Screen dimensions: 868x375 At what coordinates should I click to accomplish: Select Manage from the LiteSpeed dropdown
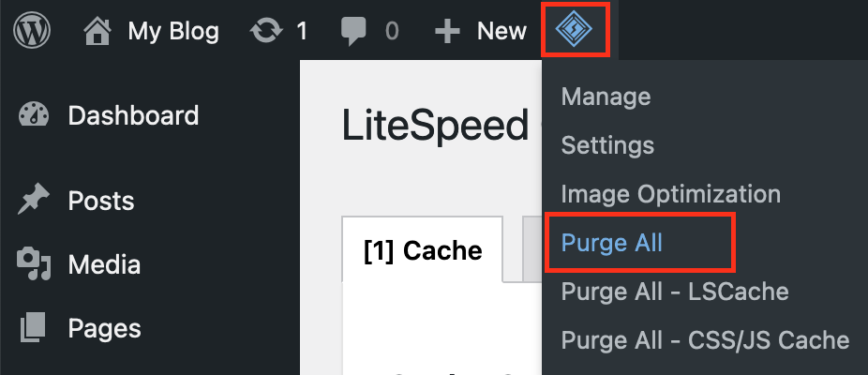pos(606,97)
